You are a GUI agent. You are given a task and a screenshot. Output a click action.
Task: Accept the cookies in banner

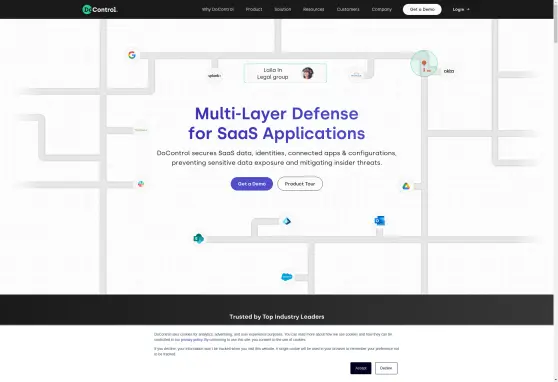[x=360, y=368]
